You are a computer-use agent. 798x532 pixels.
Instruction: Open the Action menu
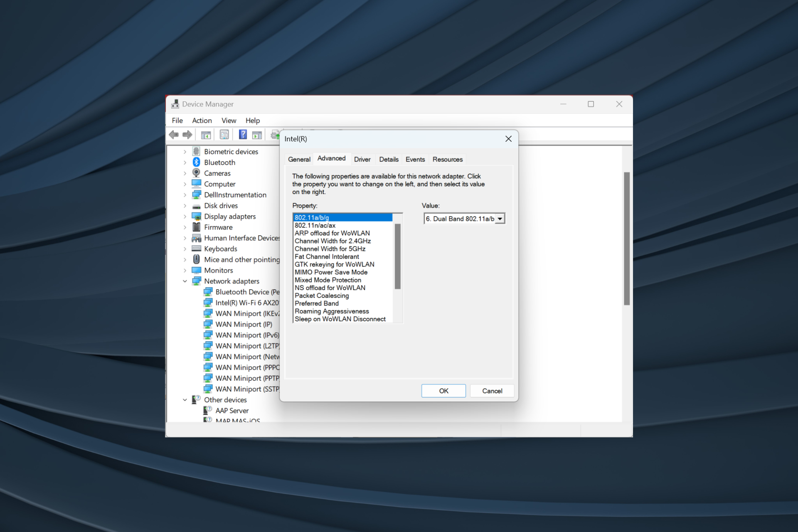click(202, 121)
